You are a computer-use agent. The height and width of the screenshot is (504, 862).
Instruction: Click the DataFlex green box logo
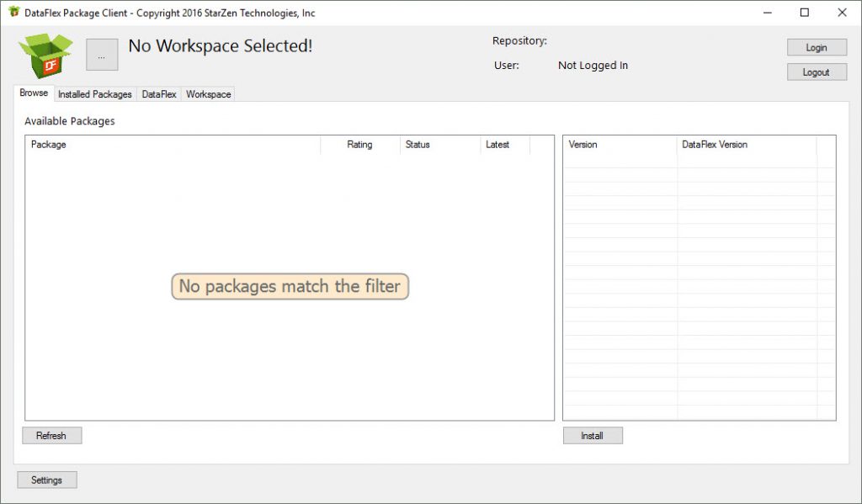coord(45,56)
